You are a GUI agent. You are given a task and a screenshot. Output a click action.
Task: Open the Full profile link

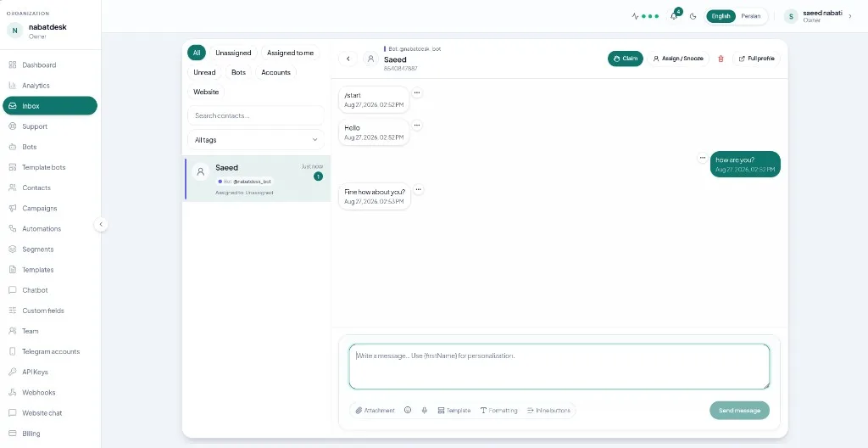point(756,59)
